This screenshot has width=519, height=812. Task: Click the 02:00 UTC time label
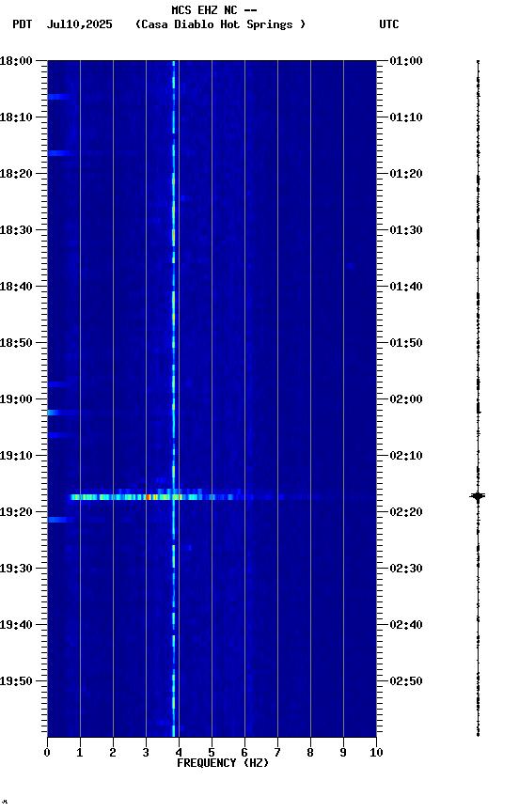point(406,399)
